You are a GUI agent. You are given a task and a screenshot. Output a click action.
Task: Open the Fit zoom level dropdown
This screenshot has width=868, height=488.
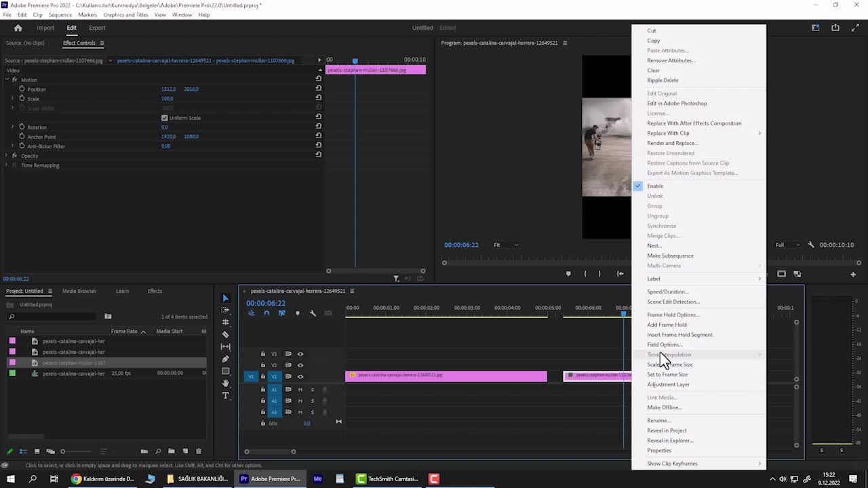tap(506, 245)
